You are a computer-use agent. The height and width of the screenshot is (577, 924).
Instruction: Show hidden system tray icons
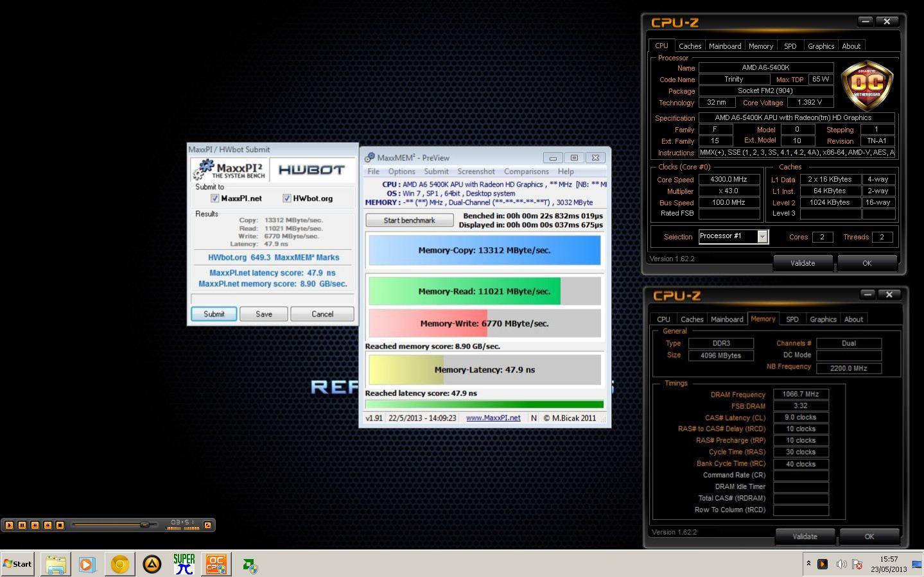click(x=808, y=564)
